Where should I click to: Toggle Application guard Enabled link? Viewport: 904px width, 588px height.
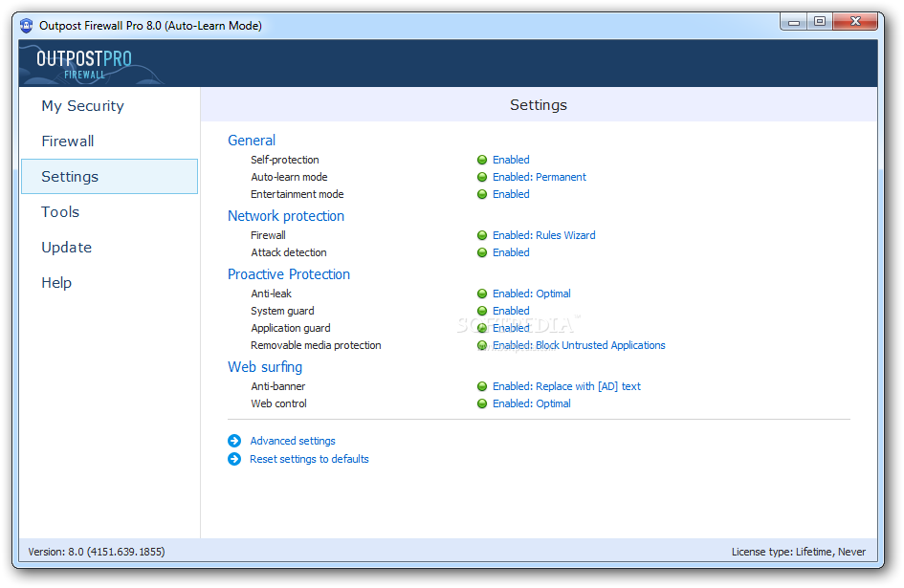point(511,328)
